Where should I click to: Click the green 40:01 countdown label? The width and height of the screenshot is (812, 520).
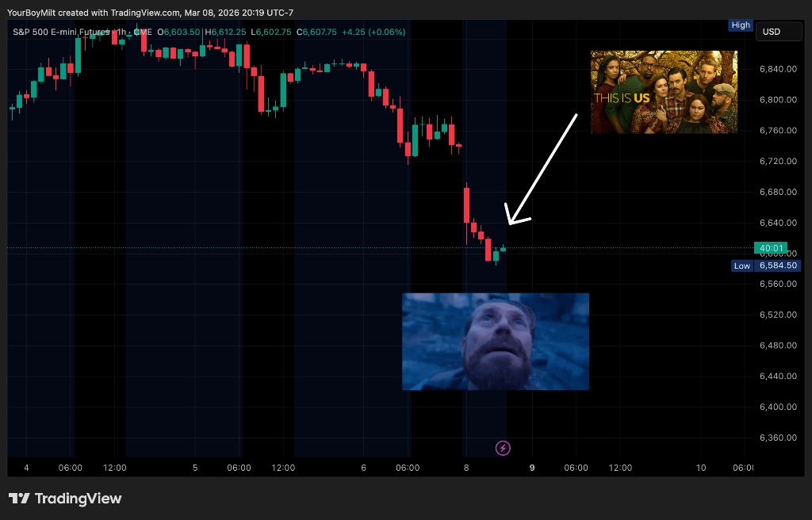pos(771,248)
